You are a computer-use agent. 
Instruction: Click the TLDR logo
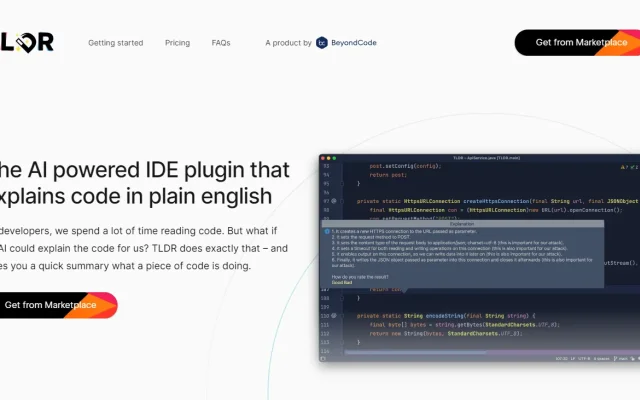point(27,42)
